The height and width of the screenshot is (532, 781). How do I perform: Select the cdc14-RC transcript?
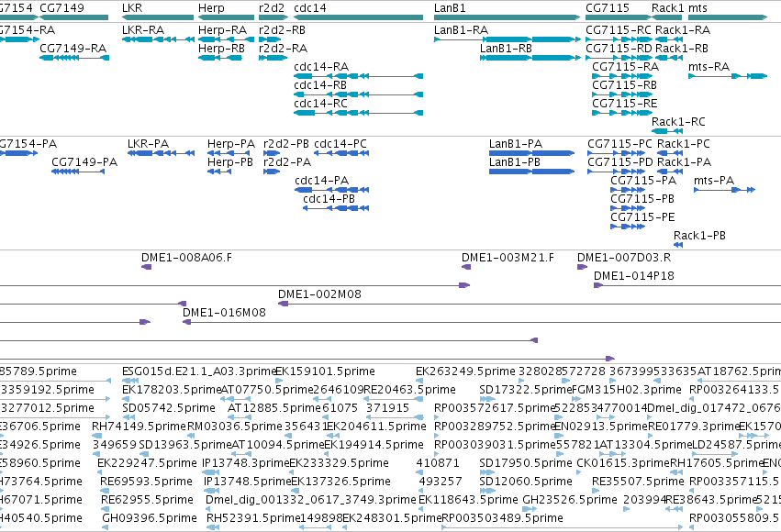click(x=359, y=113)
